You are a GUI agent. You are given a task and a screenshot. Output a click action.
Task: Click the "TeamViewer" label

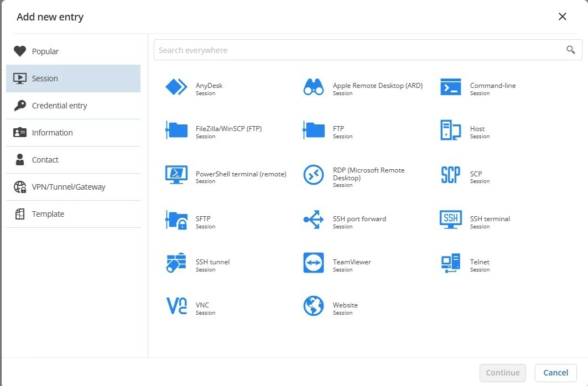point(352,262)
